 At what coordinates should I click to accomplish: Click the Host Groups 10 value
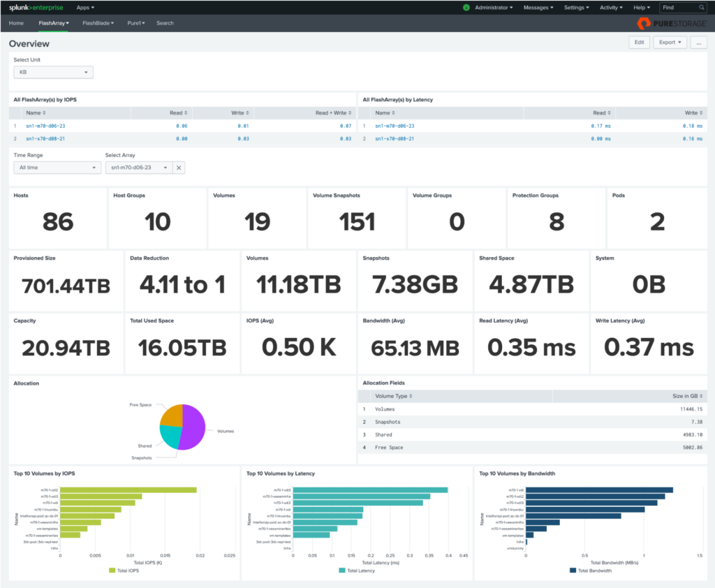tap(158, 222)
